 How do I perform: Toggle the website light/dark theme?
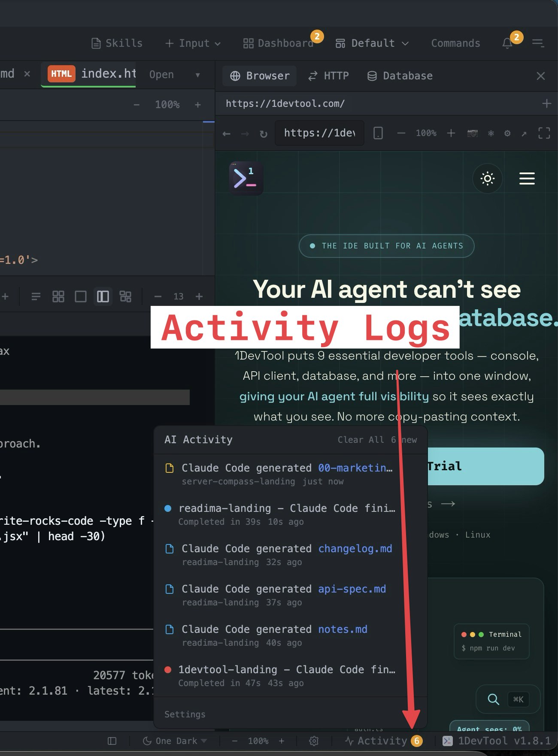(488, 178)
